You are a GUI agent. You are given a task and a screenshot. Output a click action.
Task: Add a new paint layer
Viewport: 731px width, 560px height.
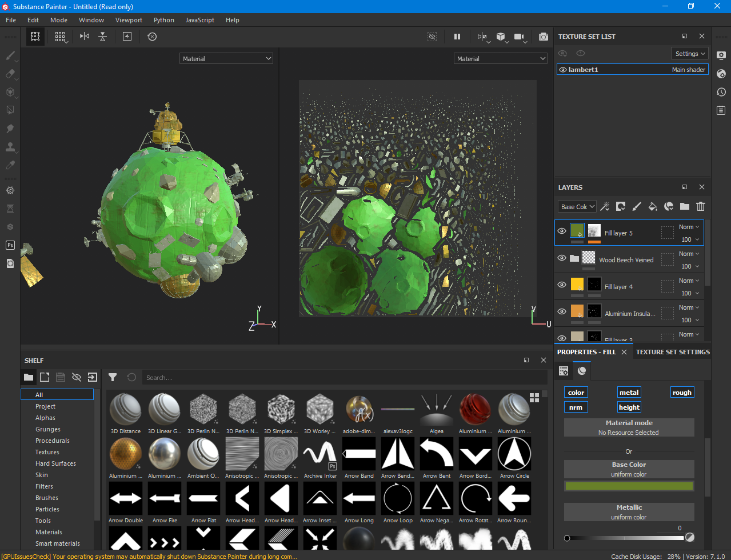point(637,207)
